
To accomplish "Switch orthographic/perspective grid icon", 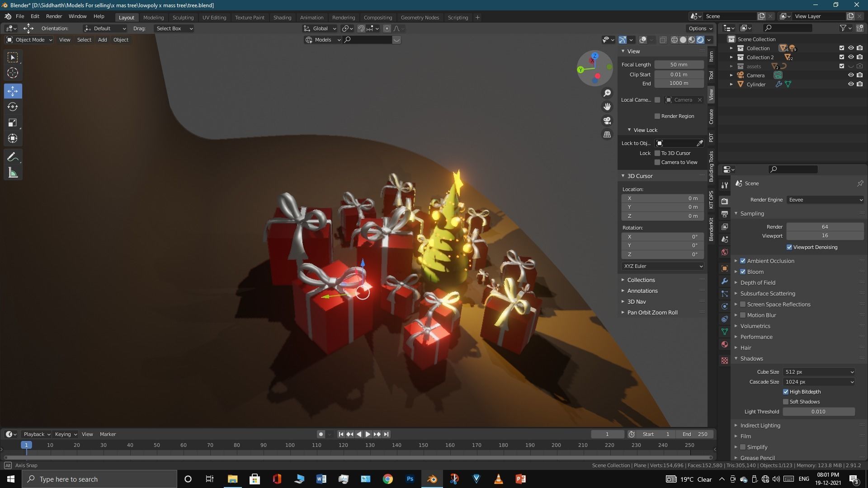I will pyautogui.click(x=607, y=135).
